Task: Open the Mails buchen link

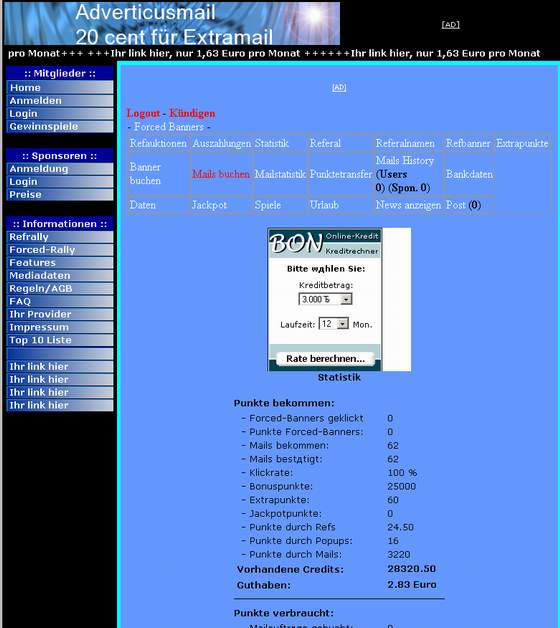Action: tap(221, 174)
